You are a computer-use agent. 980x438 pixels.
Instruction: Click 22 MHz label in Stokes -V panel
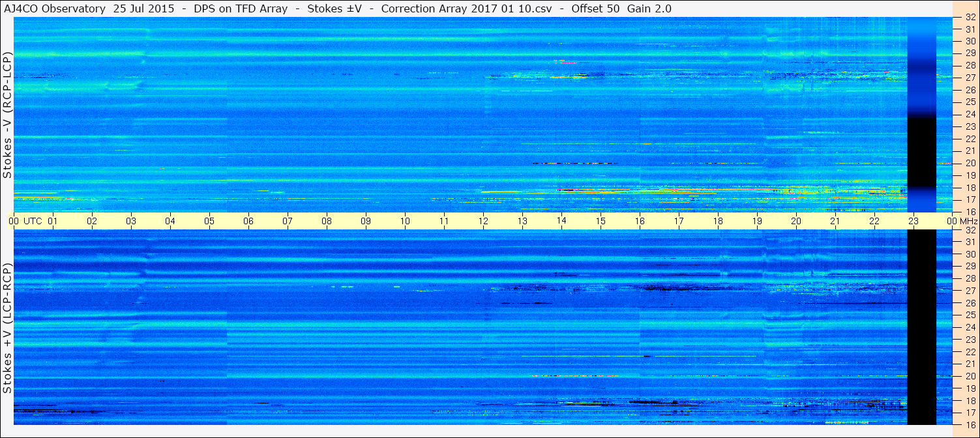pyautogui.click(x=970, y=138)
